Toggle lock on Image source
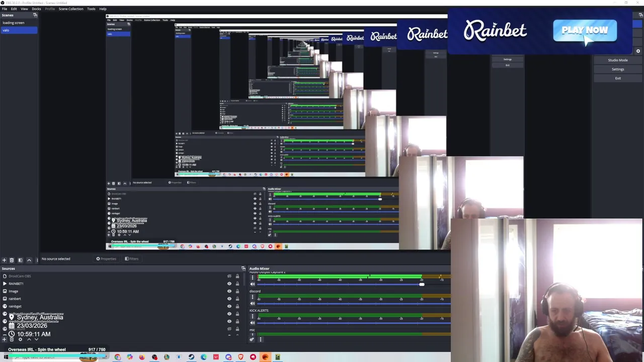The width and height of the screenshot is (644, 362). [237, 291]
